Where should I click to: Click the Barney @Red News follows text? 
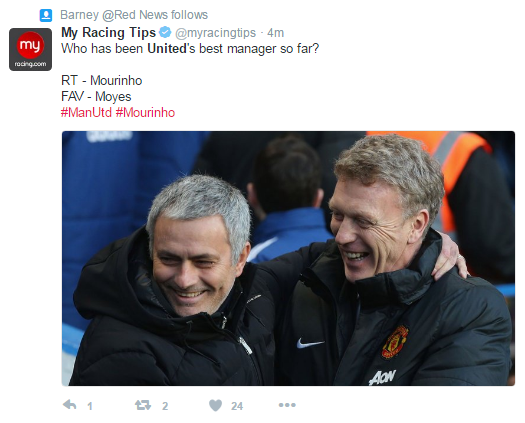coord(134,15)
